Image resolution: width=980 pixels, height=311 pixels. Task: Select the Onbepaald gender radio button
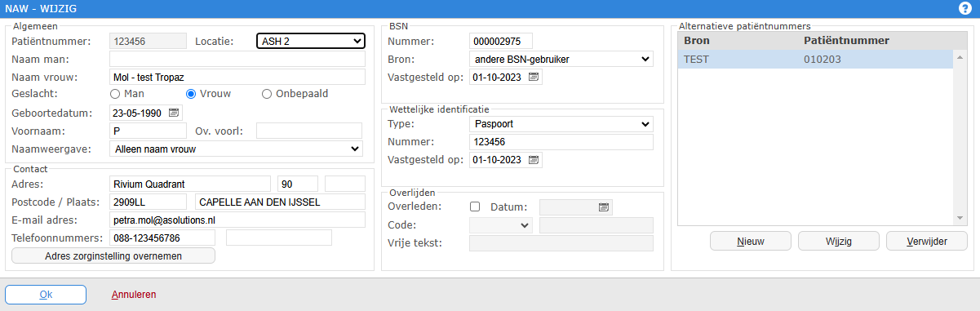click(x=267, y=94)
